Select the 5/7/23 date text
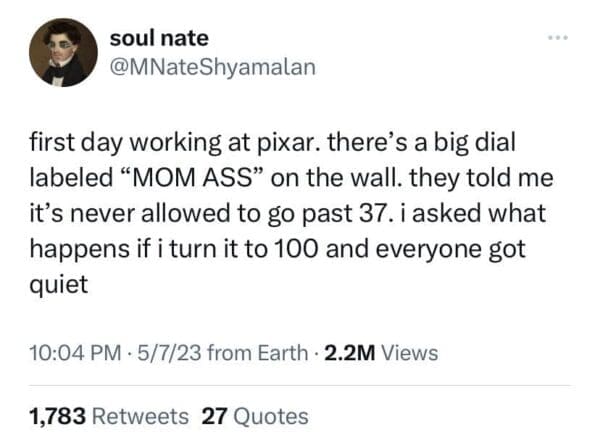This screenshot has height=448, width=600. (x=161, y=353)
